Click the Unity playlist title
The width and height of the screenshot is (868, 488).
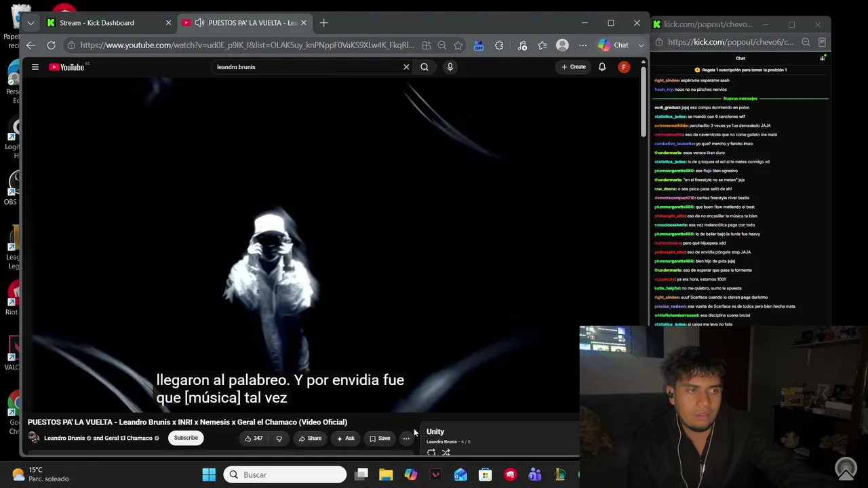point(435,432)
